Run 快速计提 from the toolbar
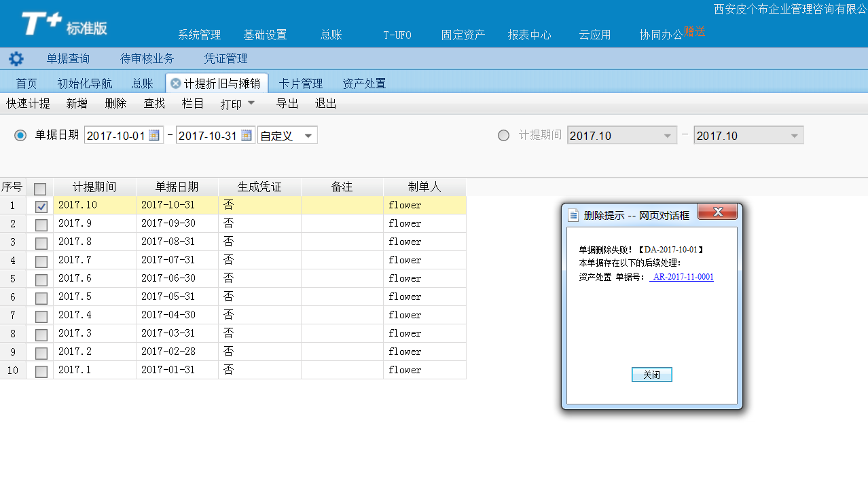Image resolution: width=868 pixels, height=492 pixels. click(28, 103)
